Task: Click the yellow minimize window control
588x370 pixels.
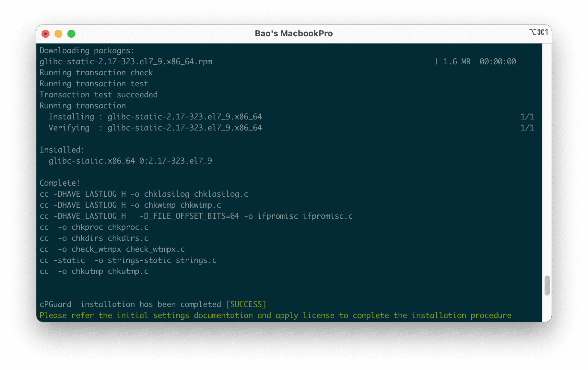Action: point(58,33)
